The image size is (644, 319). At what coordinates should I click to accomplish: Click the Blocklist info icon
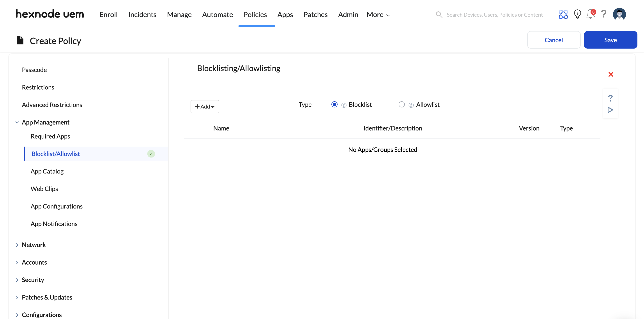tap(344, 105)
